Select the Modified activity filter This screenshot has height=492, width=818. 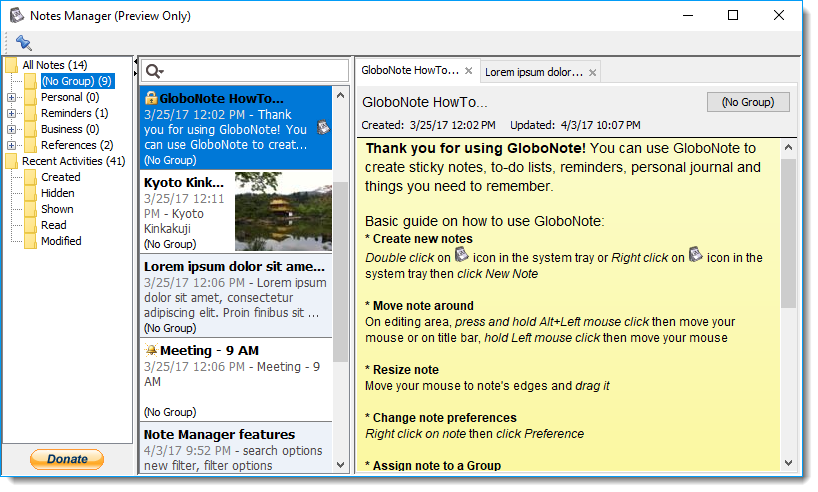pyautogui.click(x=62, y=241)
